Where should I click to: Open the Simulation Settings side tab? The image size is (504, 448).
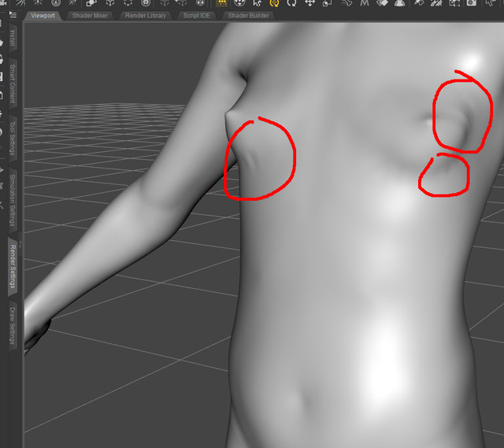[x=13, y=200]
